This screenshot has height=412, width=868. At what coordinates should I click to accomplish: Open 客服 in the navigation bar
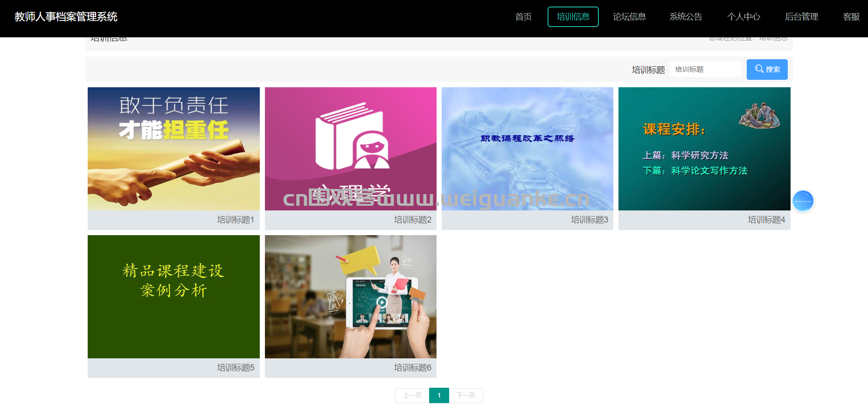point(851,17)
